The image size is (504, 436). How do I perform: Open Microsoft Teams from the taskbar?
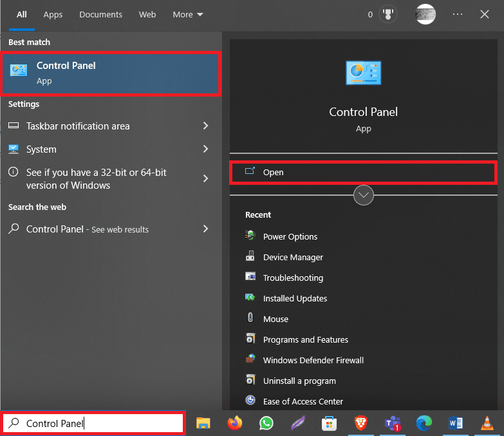[x=393, y=423]
